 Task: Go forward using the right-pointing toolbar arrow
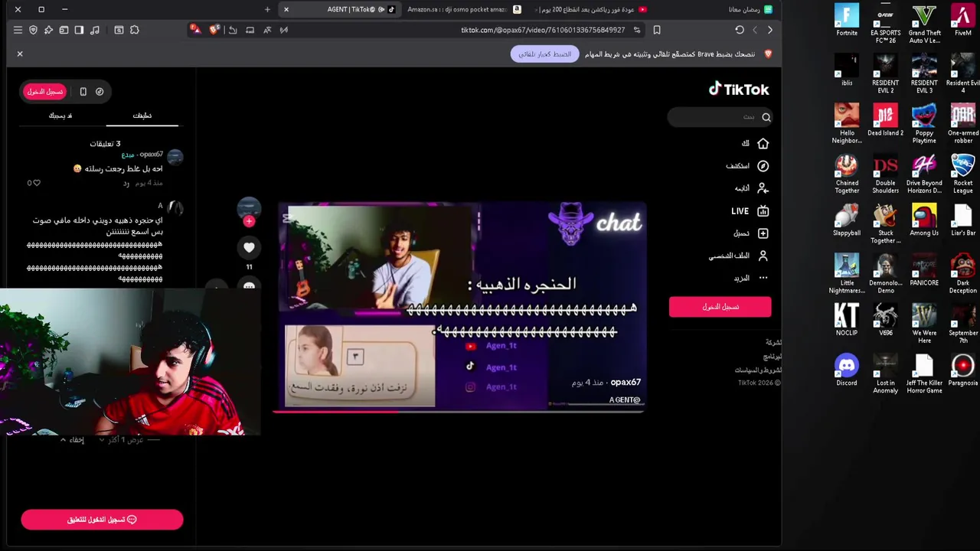tap(770, 30)
